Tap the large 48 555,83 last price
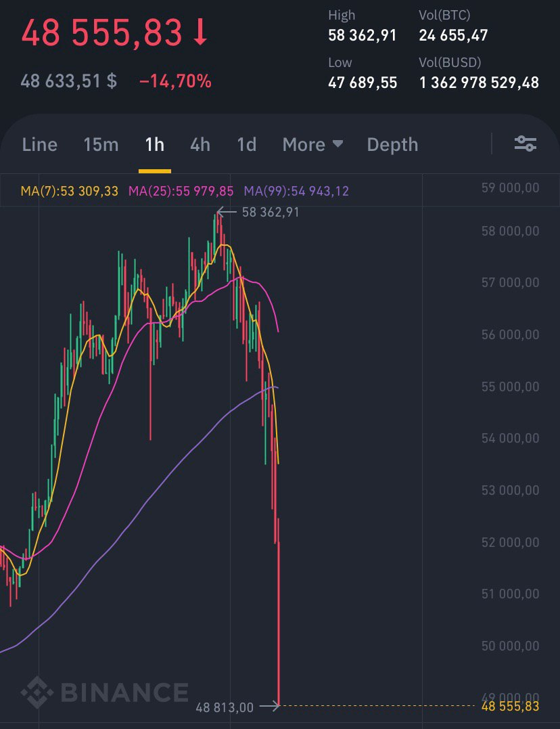This screenshot has width=560, height=729. pyautogui.click(x=101, y=32)
